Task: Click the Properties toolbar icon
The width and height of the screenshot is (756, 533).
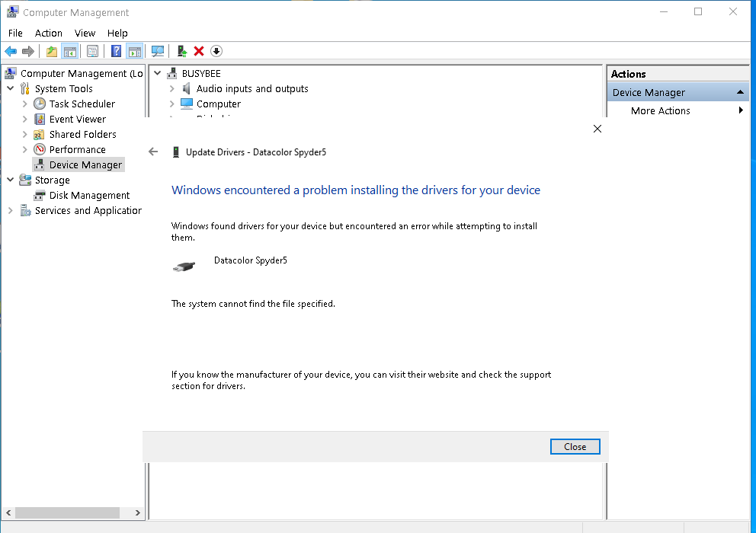Action: (x=92, y=51)
